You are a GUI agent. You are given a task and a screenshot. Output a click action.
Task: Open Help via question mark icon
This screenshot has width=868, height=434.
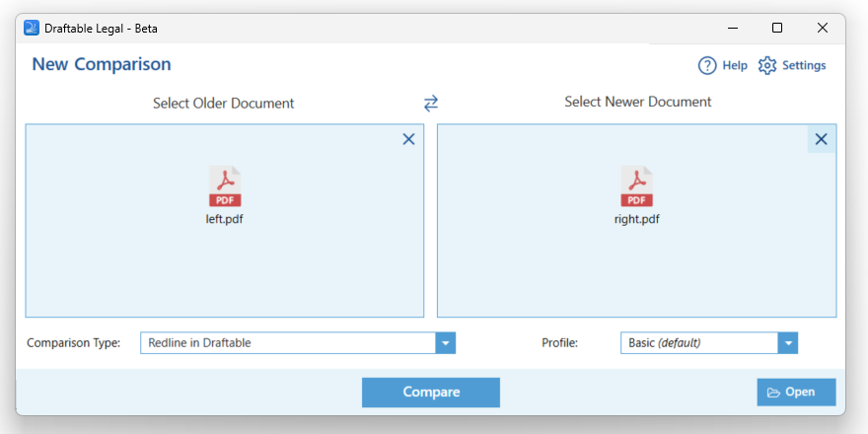(707, 65)
